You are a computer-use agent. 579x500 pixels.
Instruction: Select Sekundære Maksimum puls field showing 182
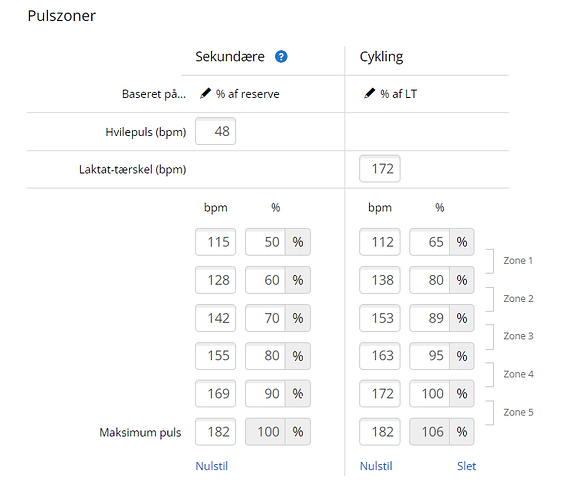215,432
